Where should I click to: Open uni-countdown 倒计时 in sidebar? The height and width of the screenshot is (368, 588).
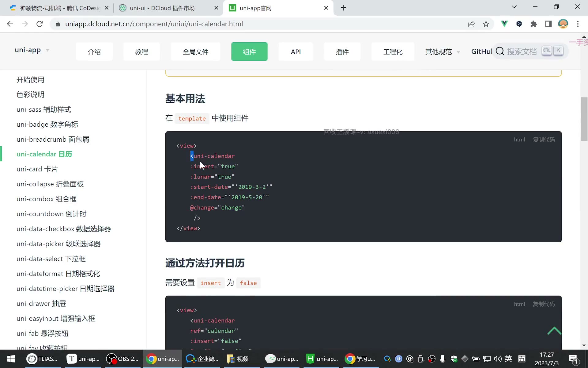pos(51,214)
